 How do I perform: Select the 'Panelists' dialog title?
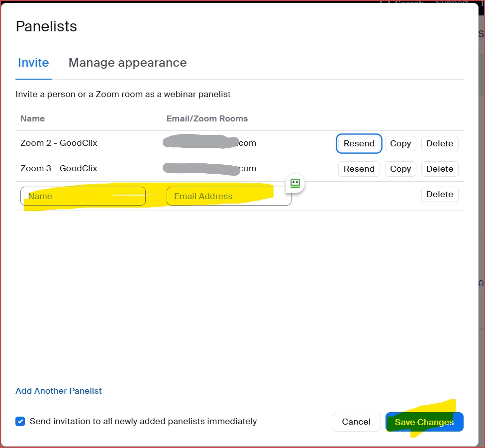pos(46,26)
